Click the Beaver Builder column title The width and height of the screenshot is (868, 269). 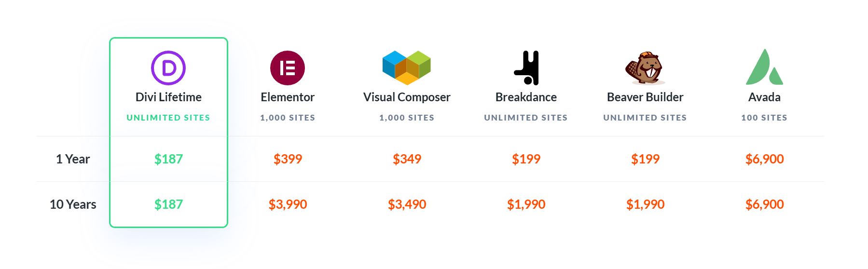[x=645, y=97]
